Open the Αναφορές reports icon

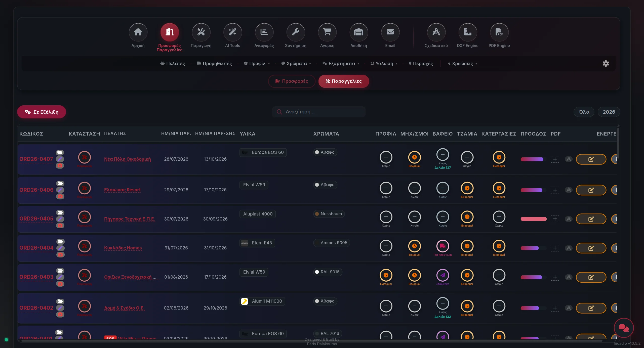coord(264,32)
